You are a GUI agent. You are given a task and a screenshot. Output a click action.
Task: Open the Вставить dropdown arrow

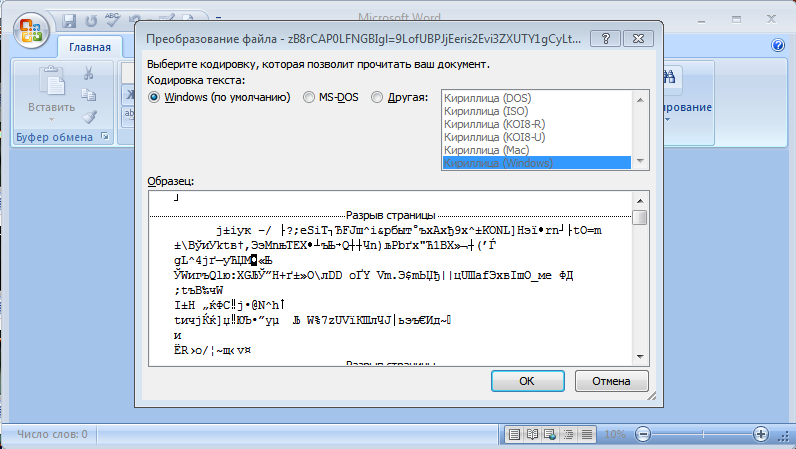[x=51, y=120]
